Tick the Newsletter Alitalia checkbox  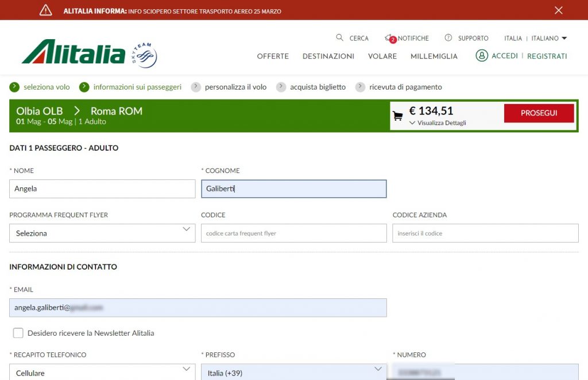click(18, 333)
